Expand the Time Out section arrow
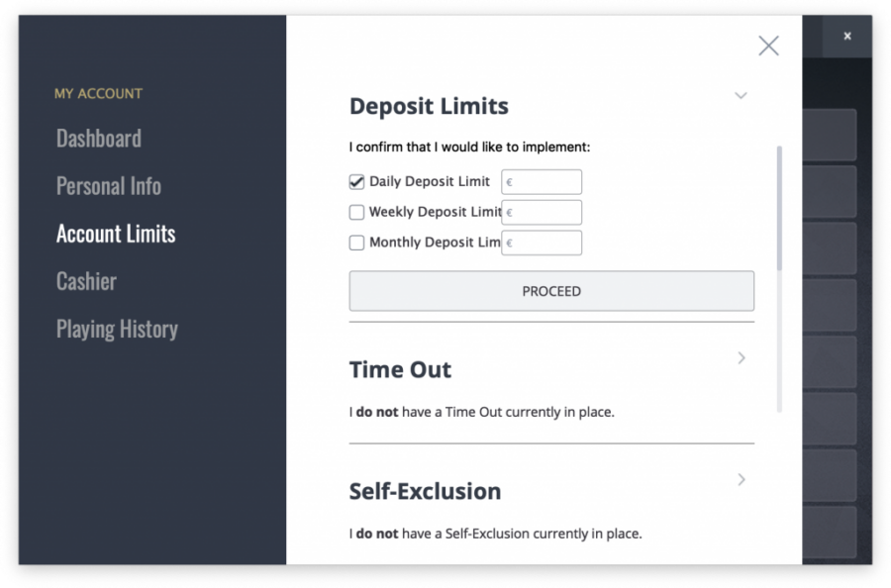Viewport: 891px width, 588px height. (742, 358)
